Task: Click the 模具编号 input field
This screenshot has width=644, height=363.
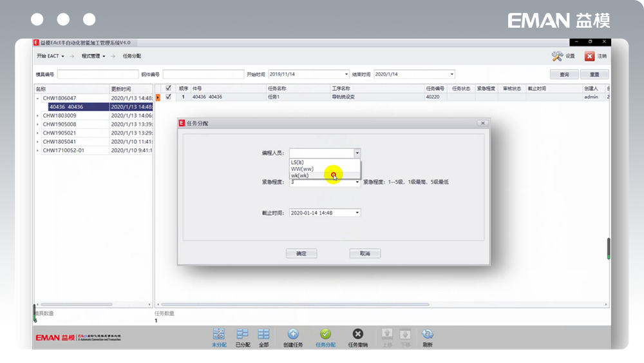Action: coord(97,74)
